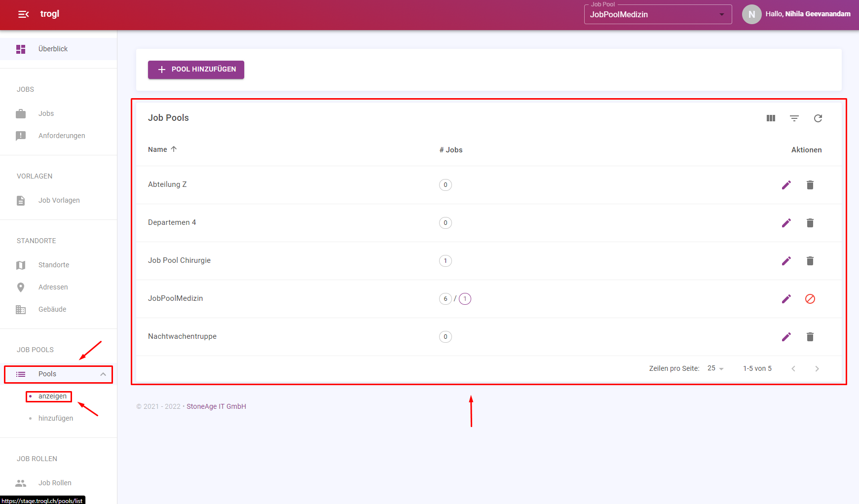Go to previous page of results
Screen dimensions: 859x504
click(x=793, y=369)
